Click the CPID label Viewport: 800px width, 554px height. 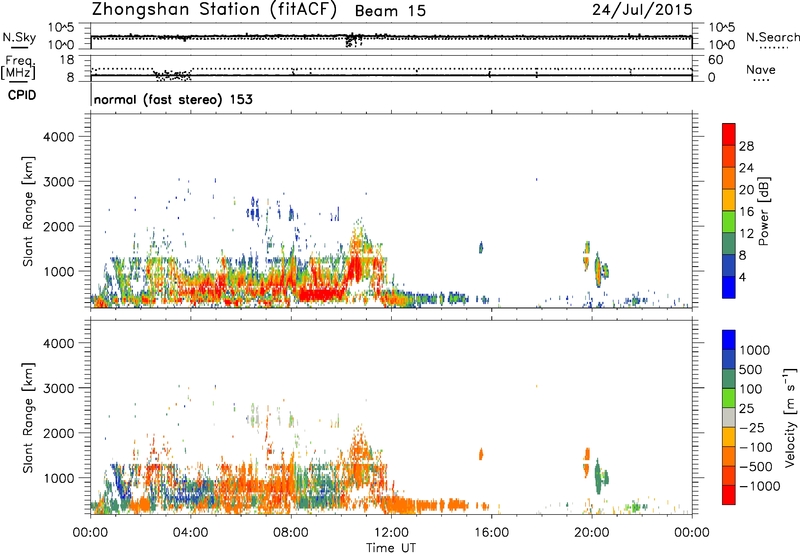click(x=21, y=95)
